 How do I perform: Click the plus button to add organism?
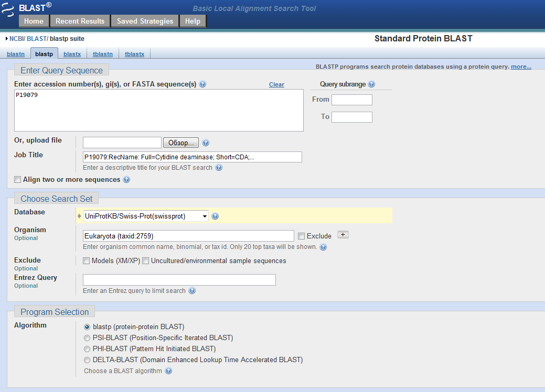tap(343, 235)
